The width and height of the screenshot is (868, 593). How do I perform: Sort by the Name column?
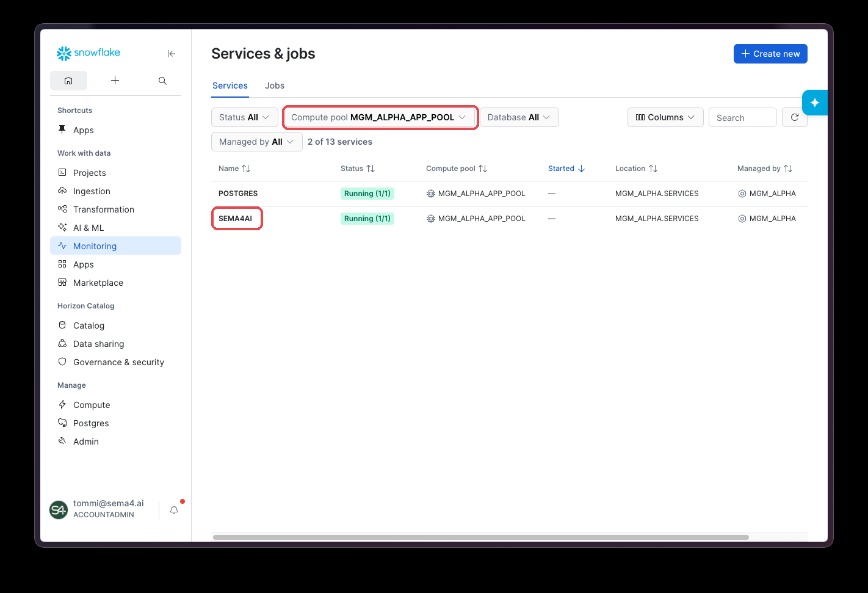click(x=234, y=169)
